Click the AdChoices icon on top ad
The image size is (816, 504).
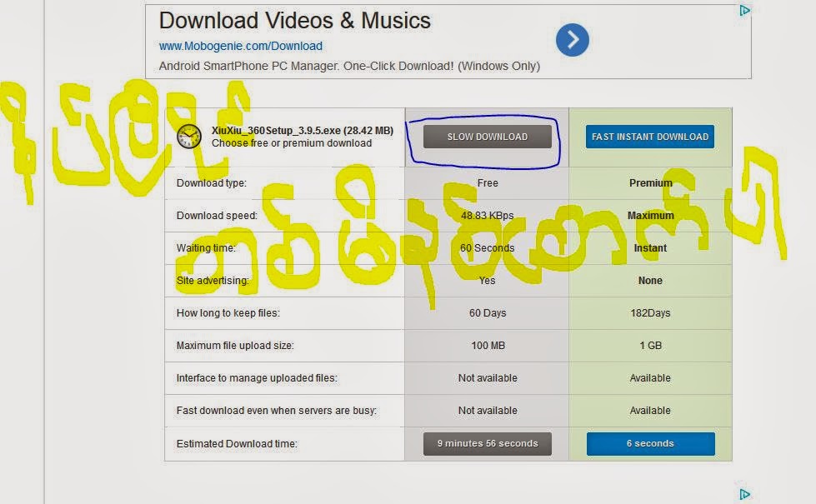pos(744,10)
